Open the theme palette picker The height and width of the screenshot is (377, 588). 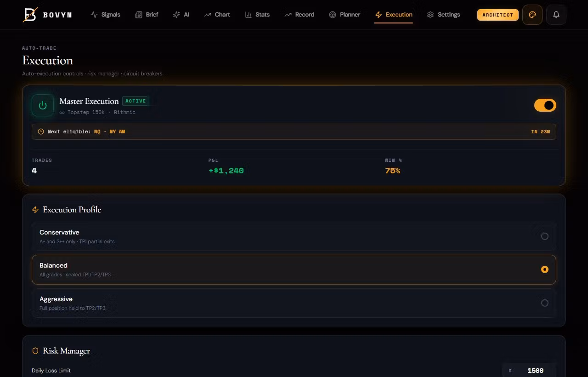point(532,14)
